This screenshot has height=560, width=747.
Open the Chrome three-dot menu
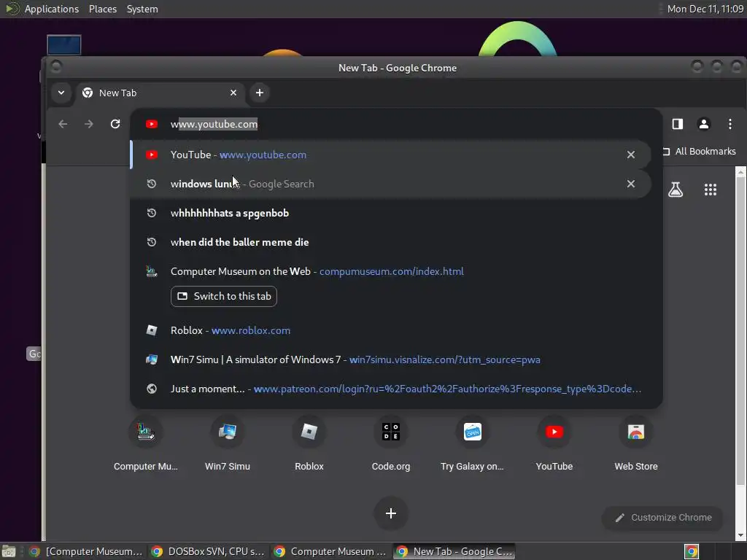tap(729, 124)
